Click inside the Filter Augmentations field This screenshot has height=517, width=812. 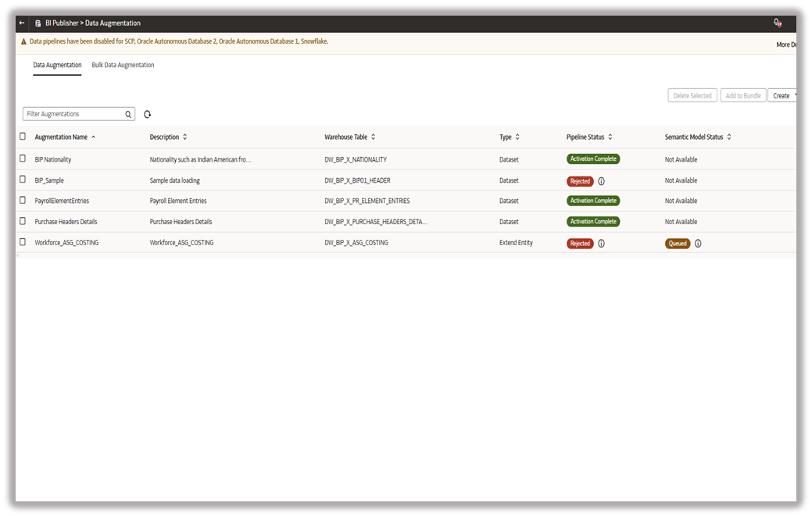(x=70, y=113)
